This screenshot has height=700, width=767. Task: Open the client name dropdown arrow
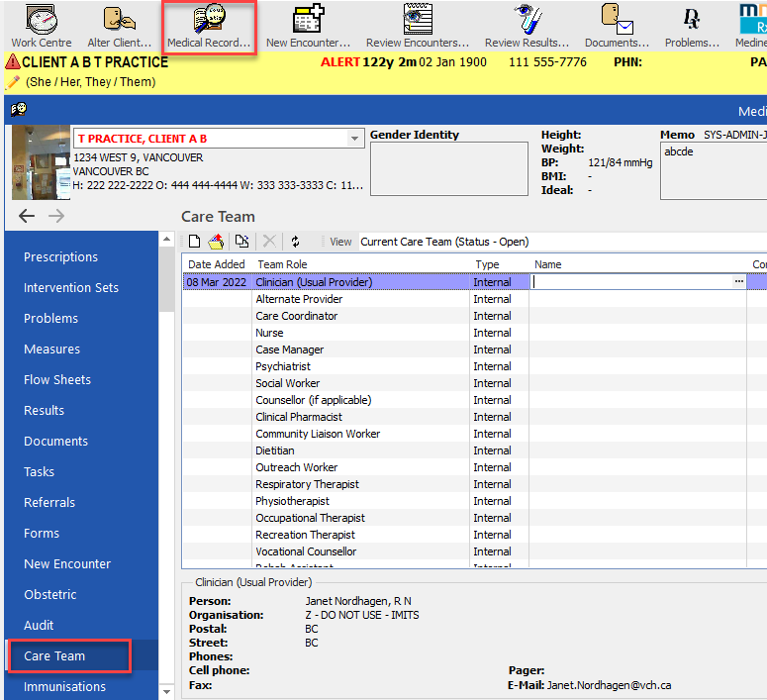tap(354, 139)
